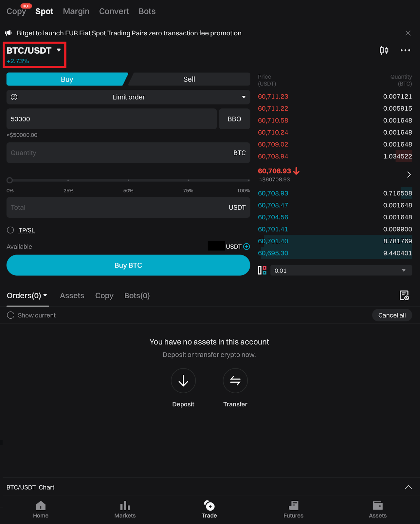Change the order book layout icon
420x524 pixels.
262,271
